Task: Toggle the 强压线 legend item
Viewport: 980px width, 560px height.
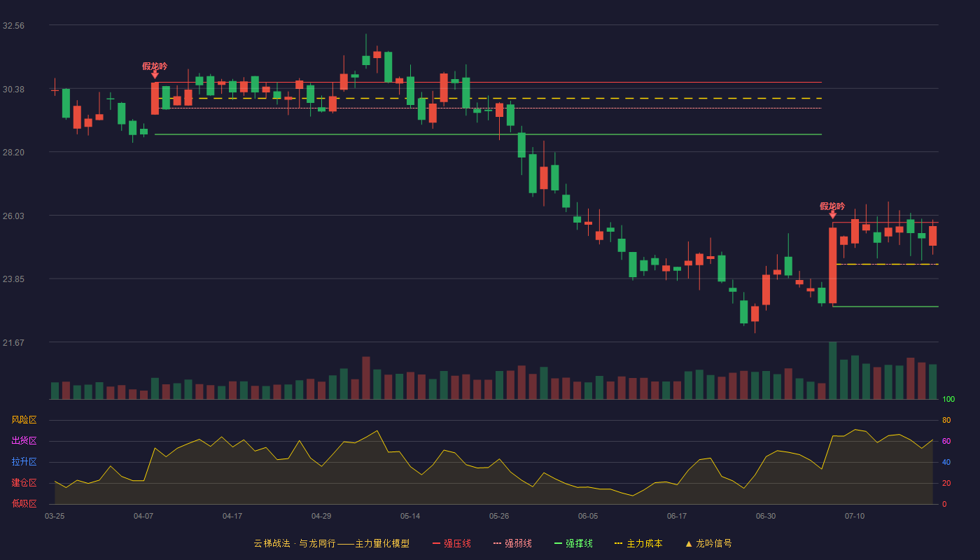Action: coord(451,543)
